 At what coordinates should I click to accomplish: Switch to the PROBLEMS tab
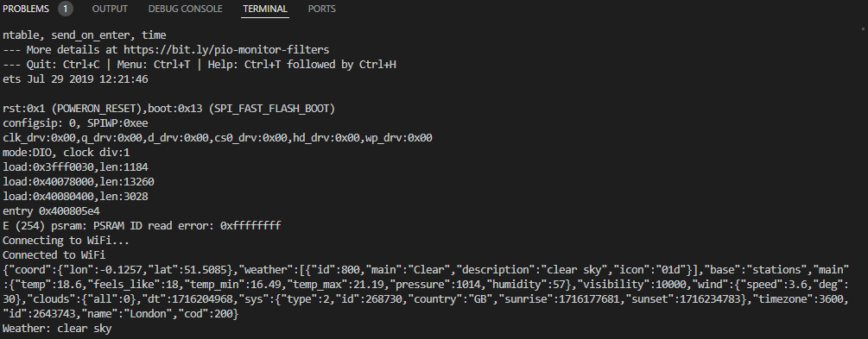25,9
